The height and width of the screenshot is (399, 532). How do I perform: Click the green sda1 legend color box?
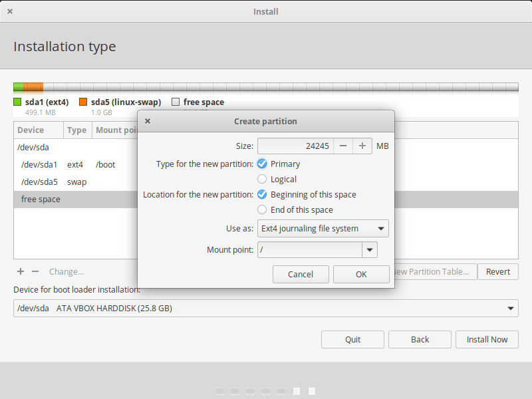tap(18, 102)
